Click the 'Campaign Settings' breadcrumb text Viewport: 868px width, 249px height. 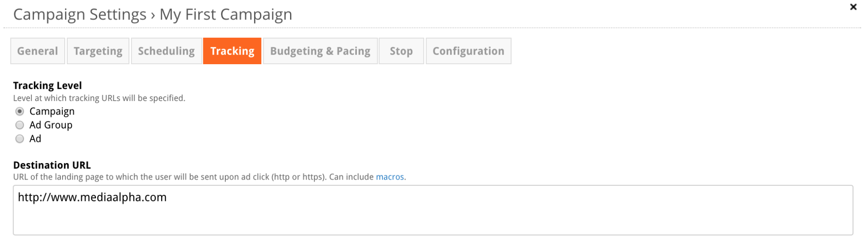tap(80, 15)
